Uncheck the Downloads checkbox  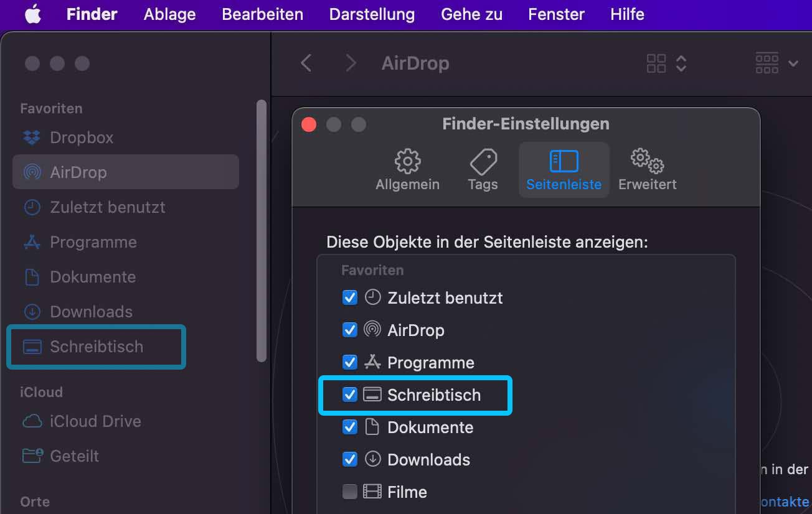coord(350,459)
